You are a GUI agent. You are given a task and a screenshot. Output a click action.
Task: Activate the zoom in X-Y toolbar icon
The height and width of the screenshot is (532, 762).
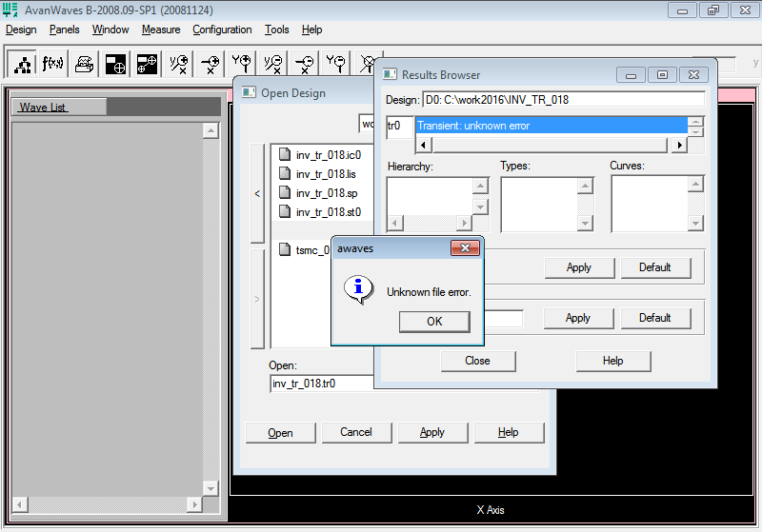pyautogui.click(x=178, y=64)
